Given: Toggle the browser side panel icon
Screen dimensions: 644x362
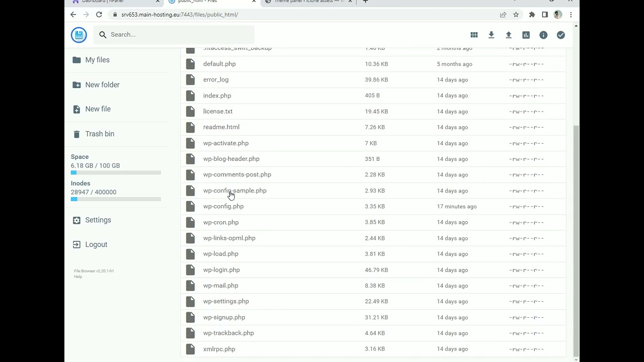Looking at the screenshot, I should tap(545, 15).
